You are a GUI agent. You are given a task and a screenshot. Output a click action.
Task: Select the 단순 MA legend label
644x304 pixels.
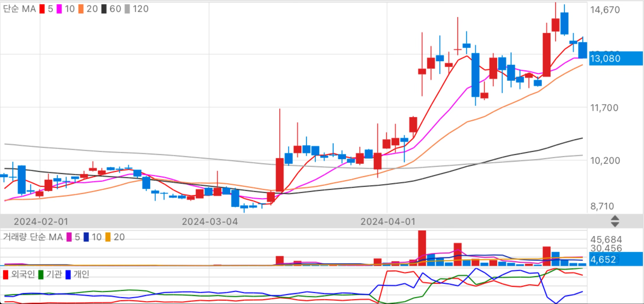[x=19, y=9]
